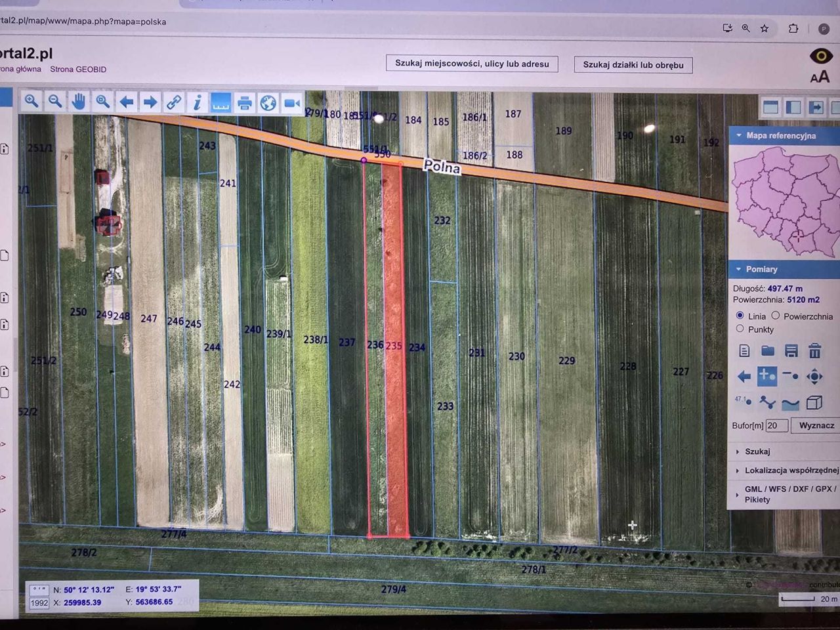The height and width of the screenshot is (630, 840).
Task: Select the Powierzchnia radio button
Action: click(x=775, y=316)
